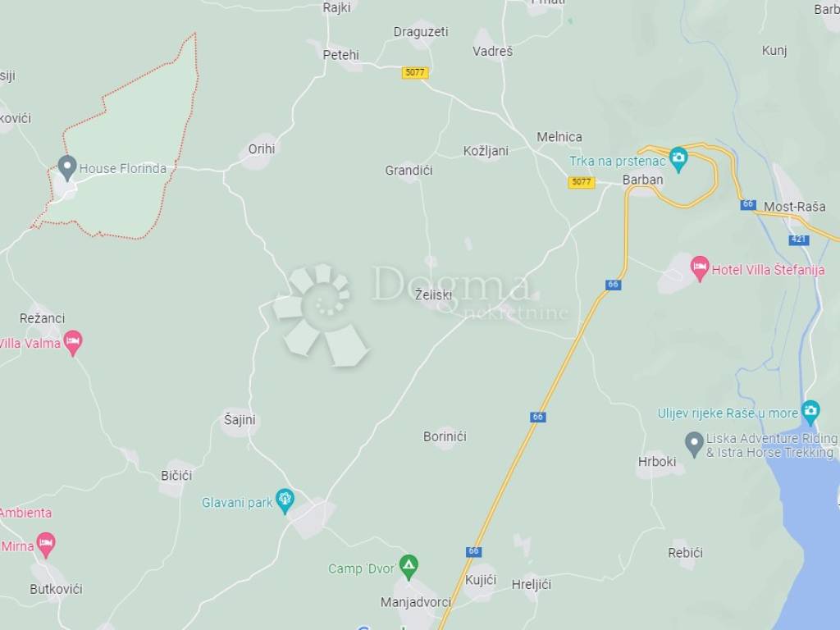Viewport: 840px width, 630px height.
Task: Click the Barban town label
Action: point(642,180)
